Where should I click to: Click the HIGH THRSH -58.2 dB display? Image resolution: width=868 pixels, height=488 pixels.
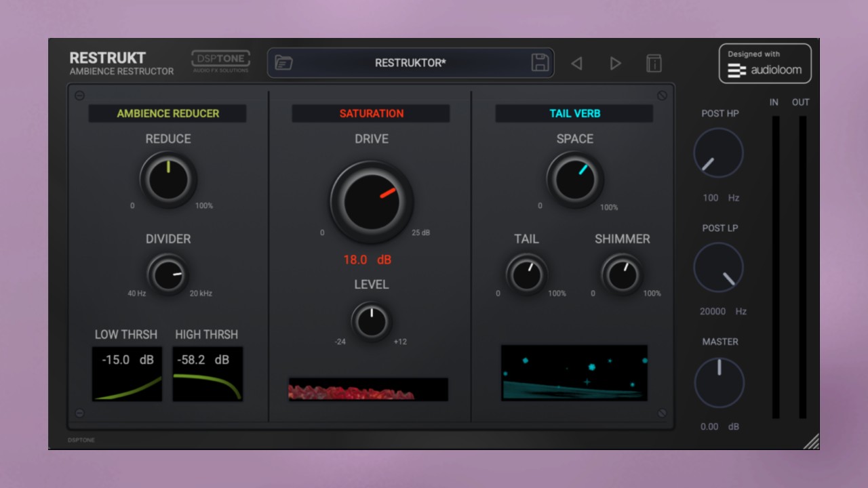tap(208, 374)
